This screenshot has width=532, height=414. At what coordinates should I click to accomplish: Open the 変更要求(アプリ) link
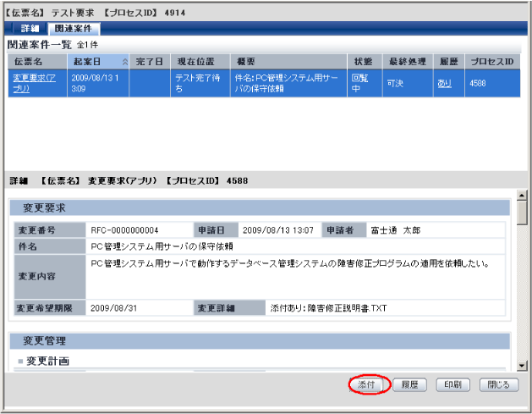click(x=34, y=83)
